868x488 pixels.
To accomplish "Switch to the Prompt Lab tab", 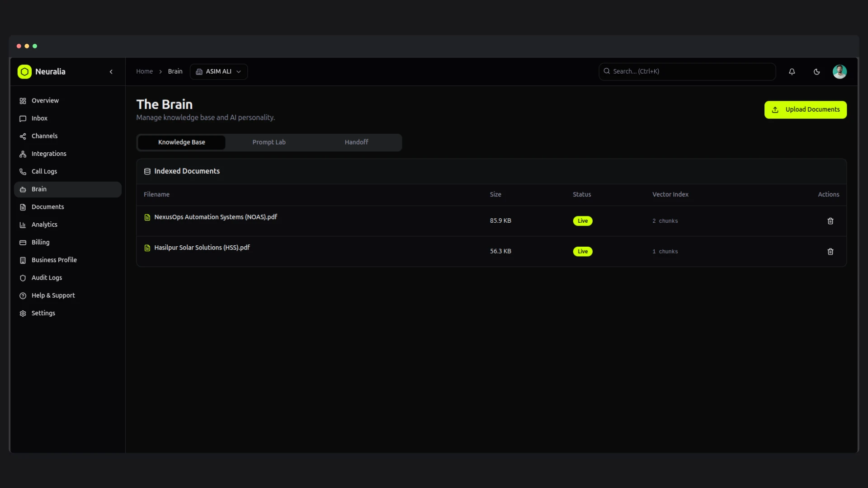I will pos(269,142).
